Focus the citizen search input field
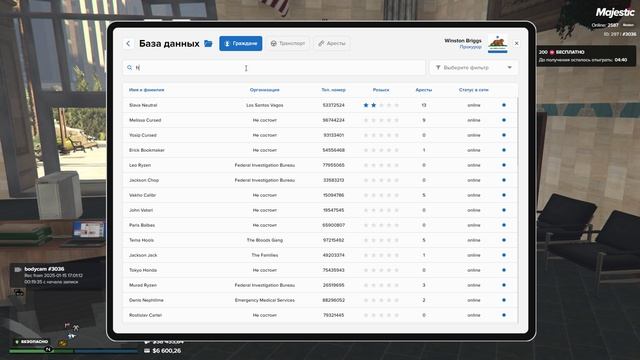The width and height of the screenshot is (640, 360). tap(273, 68)
